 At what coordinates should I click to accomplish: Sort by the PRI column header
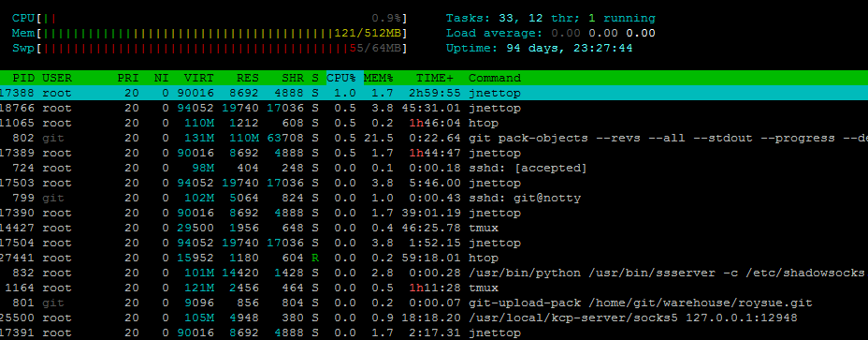point(128,78)
